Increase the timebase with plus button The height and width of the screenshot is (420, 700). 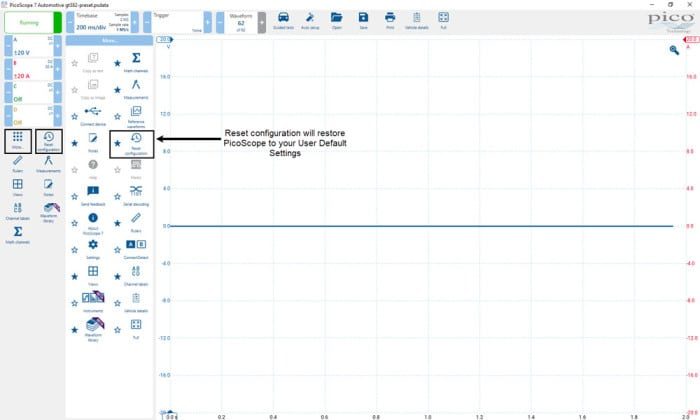134,22
